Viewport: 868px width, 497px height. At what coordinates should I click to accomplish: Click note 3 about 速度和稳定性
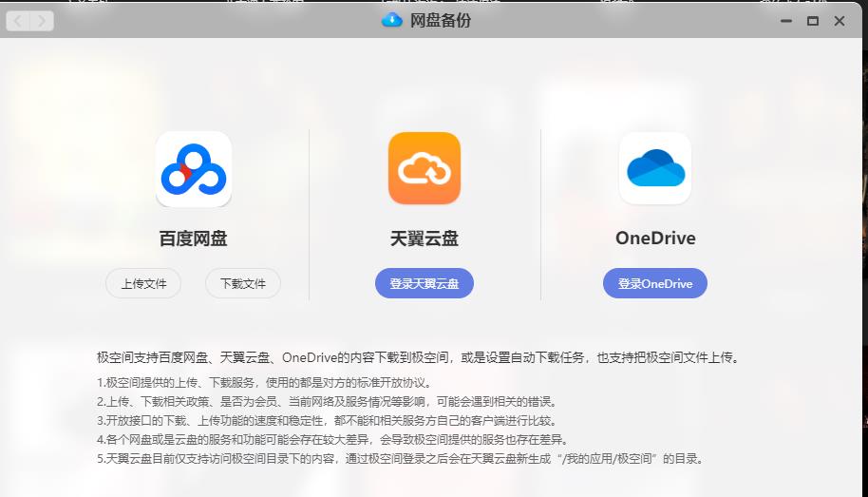[x=327, y=421]
